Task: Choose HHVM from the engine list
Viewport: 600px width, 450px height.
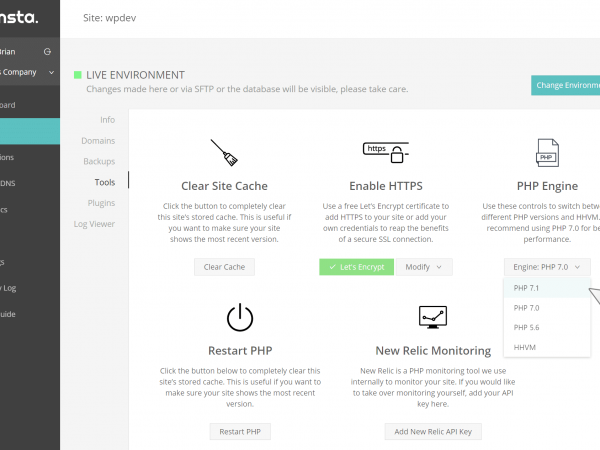Action: click(525, 346)
